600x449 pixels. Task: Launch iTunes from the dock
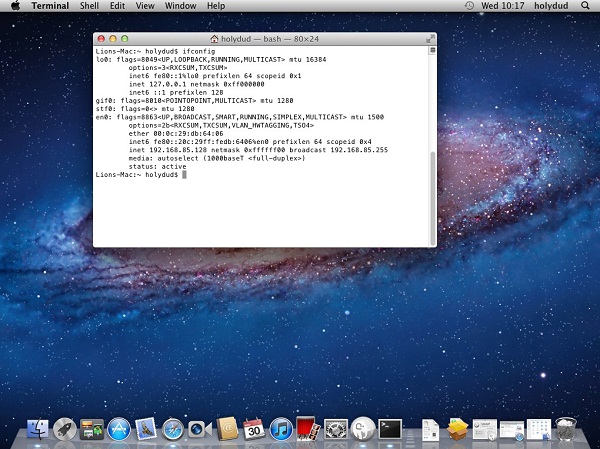281,430
